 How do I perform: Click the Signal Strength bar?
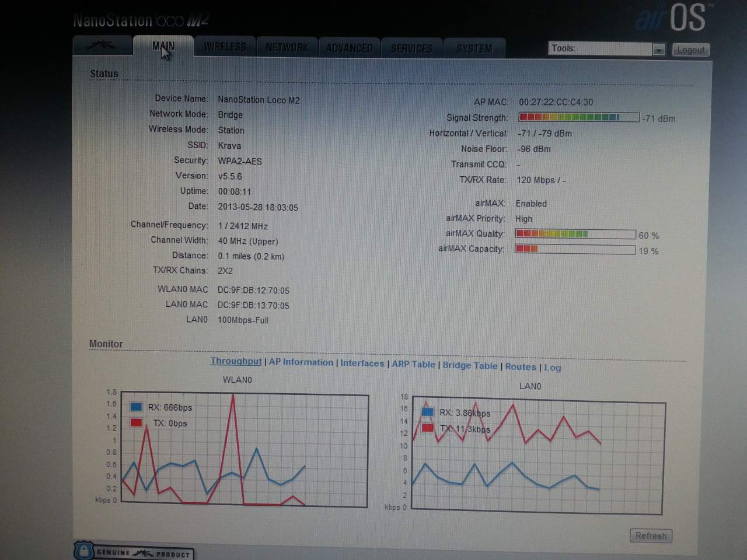[579, 117]
